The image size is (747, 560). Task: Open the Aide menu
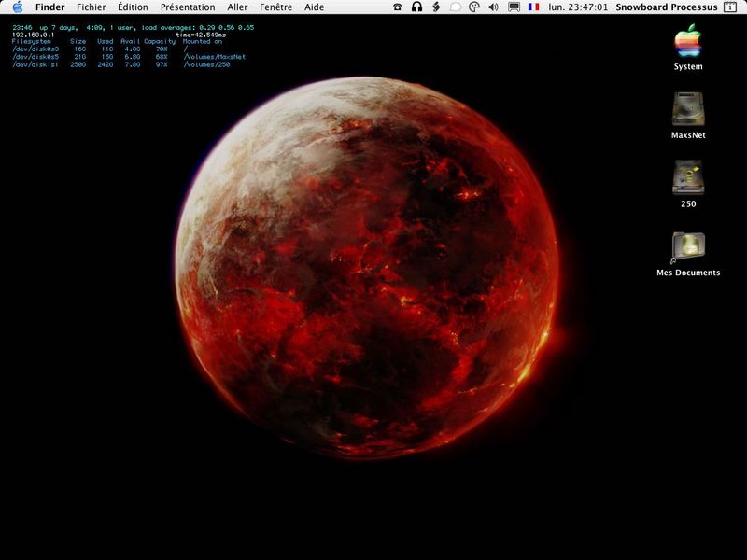click(x=314, y=7)
